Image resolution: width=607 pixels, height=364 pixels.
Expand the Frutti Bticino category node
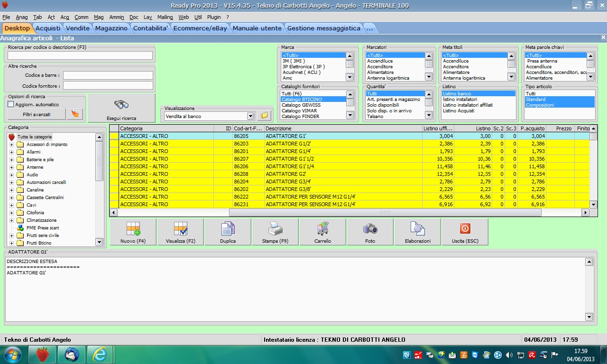click(x=12, y=243)
